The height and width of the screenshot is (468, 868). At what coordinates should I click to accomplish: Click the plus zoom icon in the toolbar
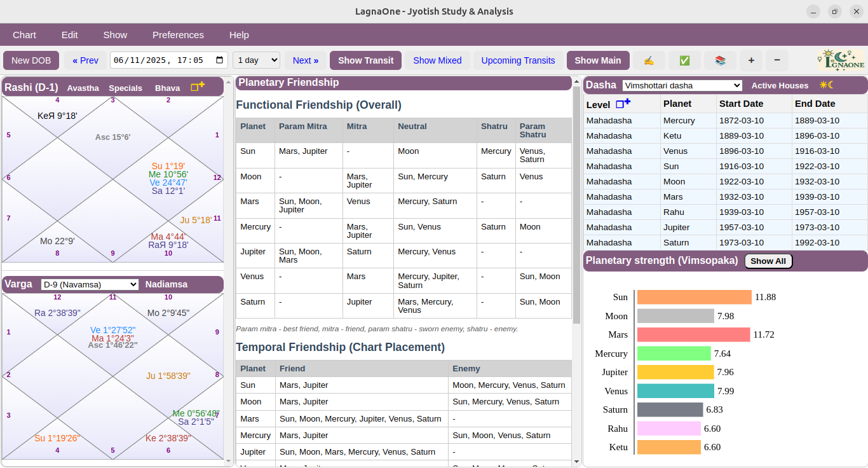(750, 60)
